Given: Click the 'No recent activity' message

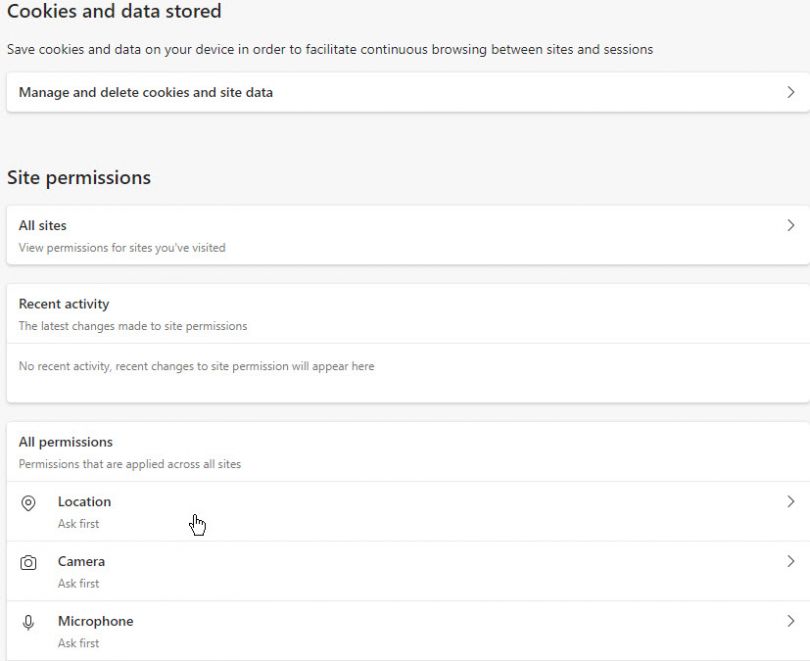Looking at the screenshot, I should coord(196,367).
